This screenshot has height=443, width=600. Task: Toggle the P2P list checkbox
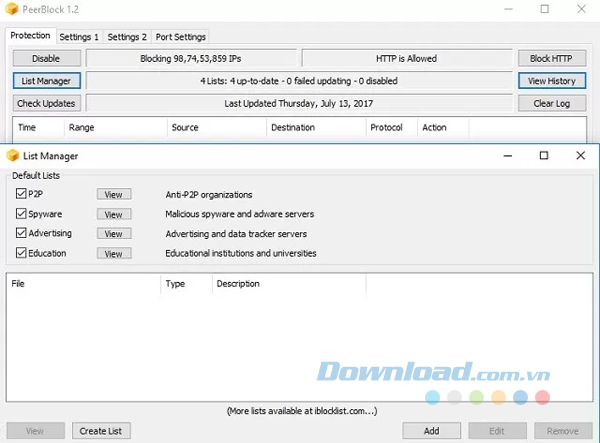[x=21, y=194]
